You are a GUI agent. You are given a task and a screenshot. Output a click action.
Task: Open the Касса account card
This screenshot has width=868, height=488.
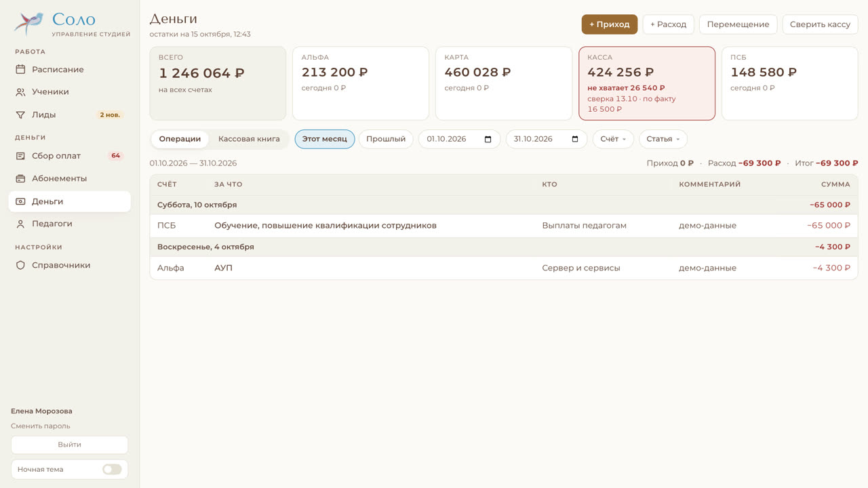coord(647,83)
